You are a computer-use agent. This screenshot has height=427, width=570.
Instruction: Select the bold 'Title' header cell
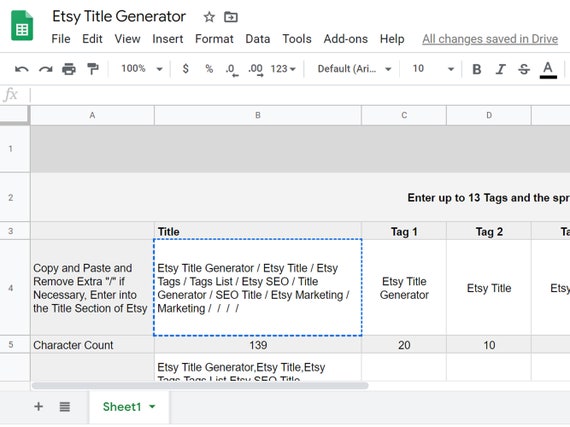pos(258,231)
